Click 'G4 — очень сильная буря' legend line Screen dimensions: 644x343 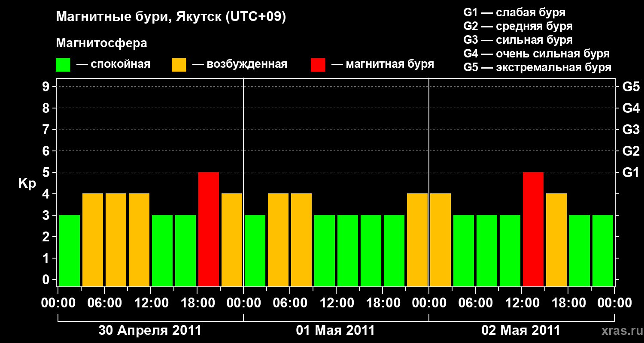[536, 54]
